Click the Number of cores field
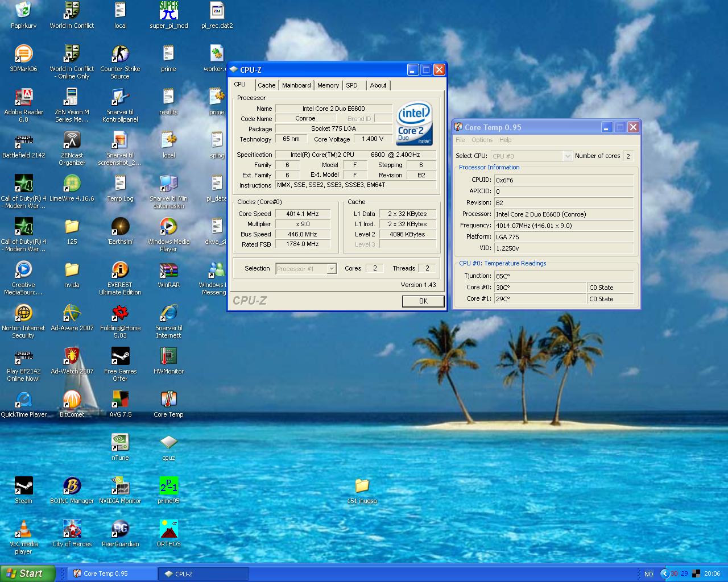 (628, 156)
